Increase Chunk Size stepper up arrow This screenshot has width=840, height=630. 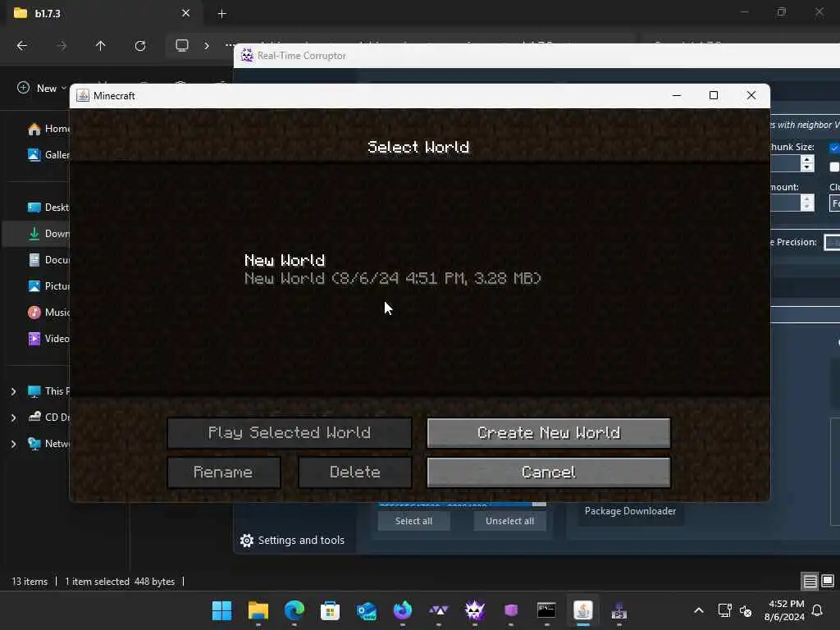(x=807, y=159)
